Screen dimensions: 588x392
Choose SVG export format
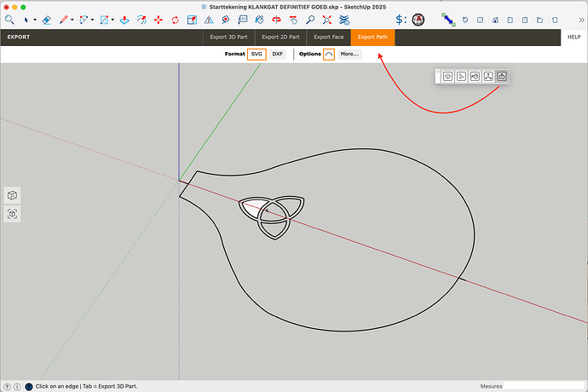(257, 54)
